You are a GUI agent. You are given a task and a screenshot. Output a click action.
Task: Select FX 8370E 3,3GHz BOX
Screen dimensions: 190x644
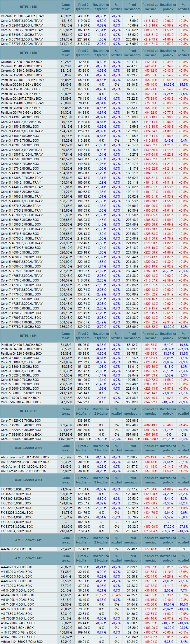17,527
